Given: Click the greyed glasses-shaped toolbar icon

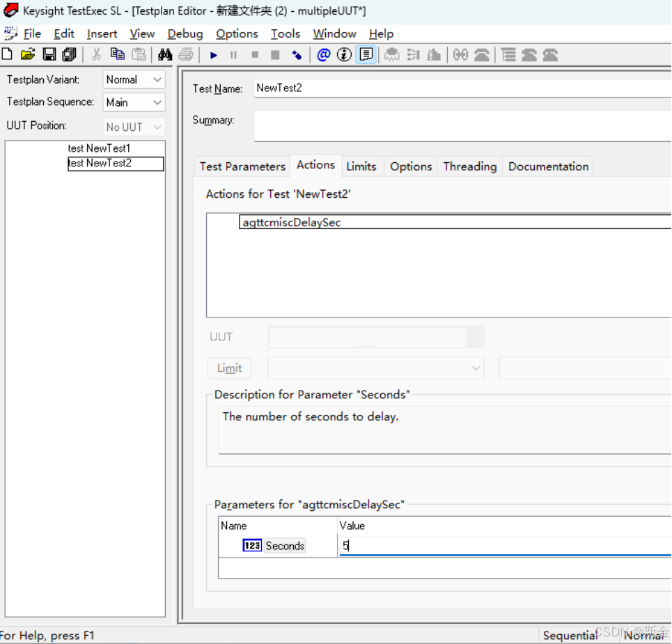Looking at the screenshot, I should [x=461, y=55].
